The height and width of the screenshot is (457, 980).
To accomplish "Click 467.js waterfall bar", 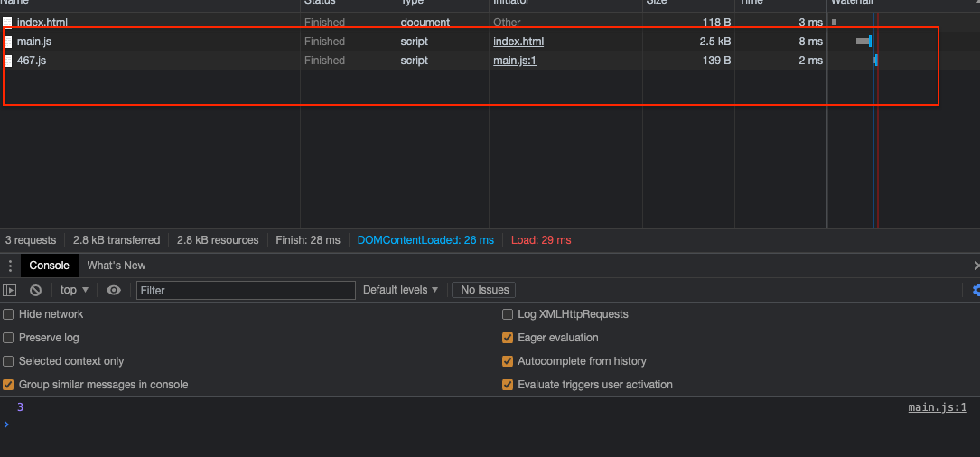I will coord(875,61).
